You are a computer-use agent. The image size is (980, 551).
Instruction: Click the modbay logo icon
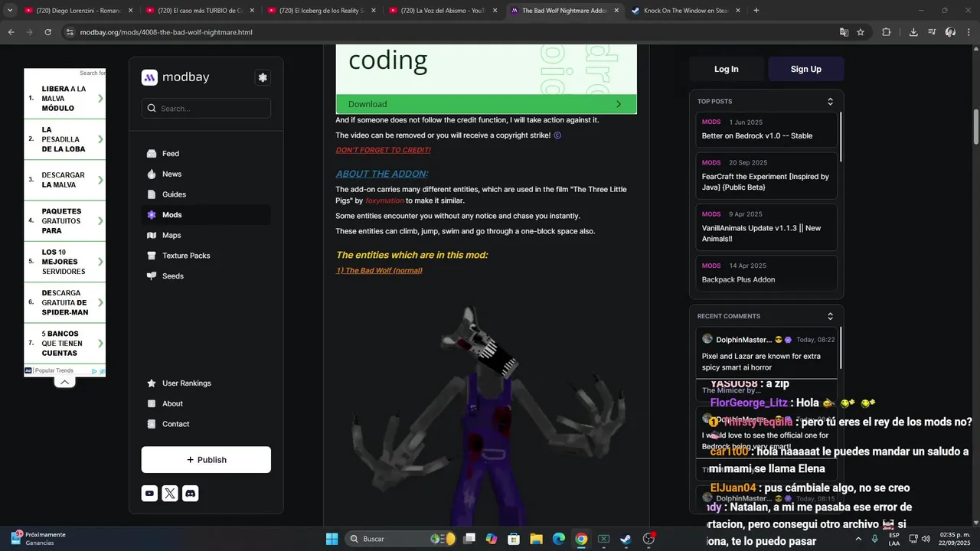(149, 77)
